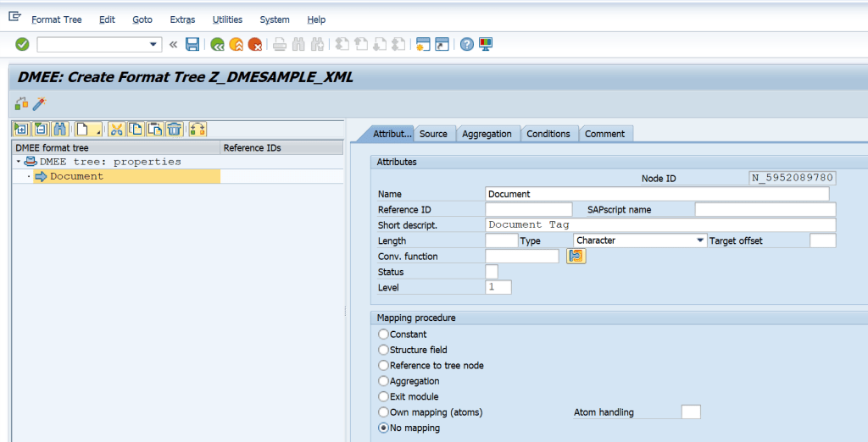Image resolution: width=868 pixels, height=442 pixels.
Task: Click the tree toolbar binoculars Find icon
Action: click(x=60, y=130)
